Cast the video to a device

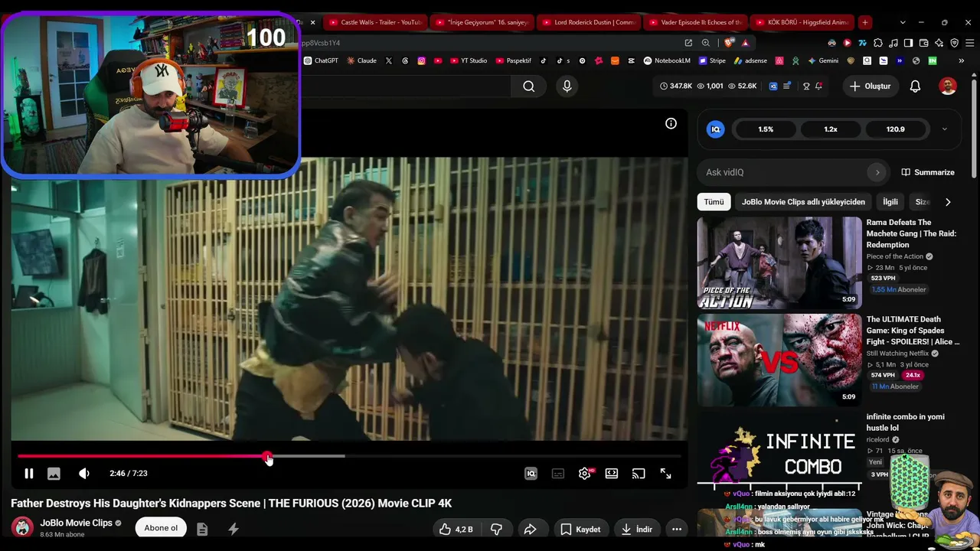639,474
